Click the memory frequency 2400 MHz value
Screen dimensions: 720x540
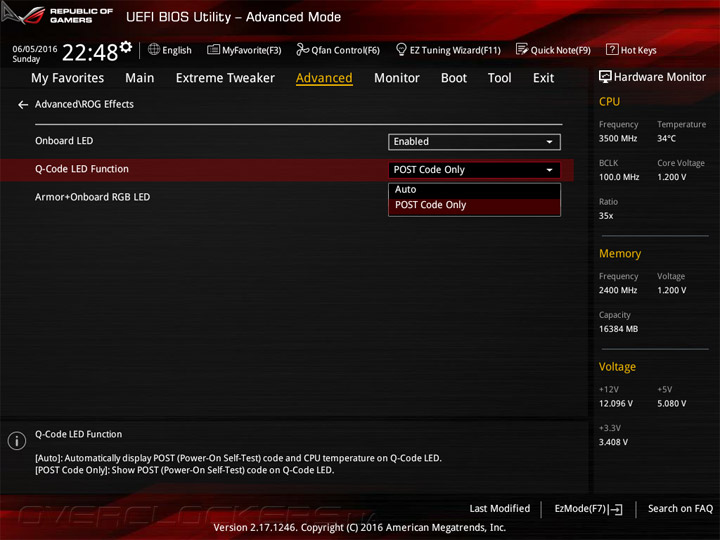(618, 290)
